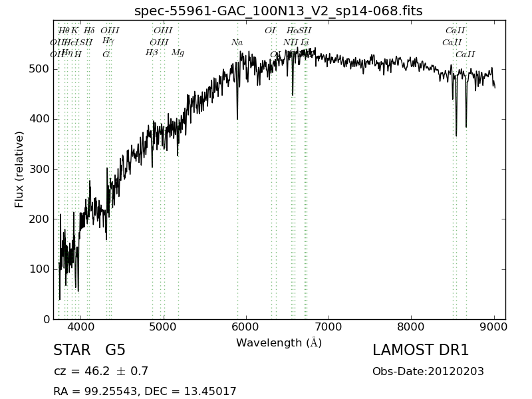Click the 'Hβ' line label
The height and width of the screenshot is (399, 532).
click(x=152, y=53)
